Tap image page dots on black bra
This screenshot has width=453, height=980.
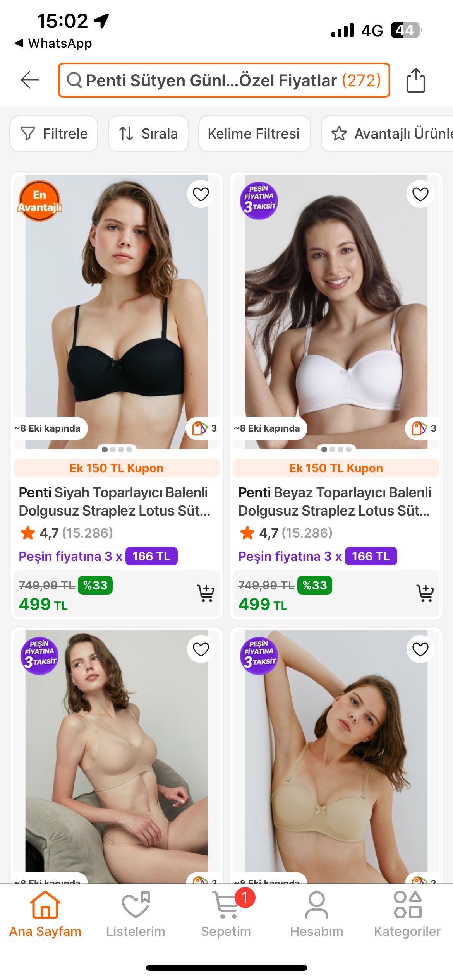(117, 449)
